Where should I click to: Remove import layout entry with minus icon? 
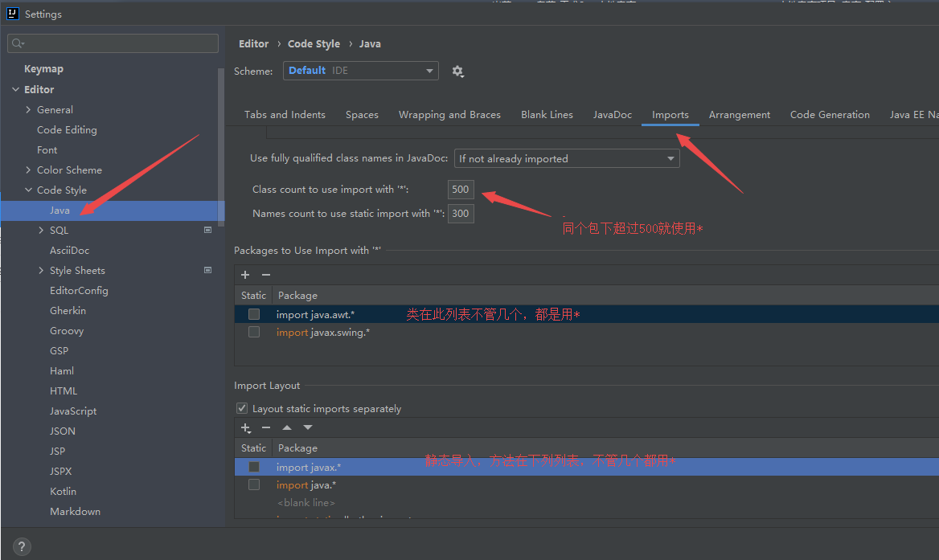tap(266, 427)
